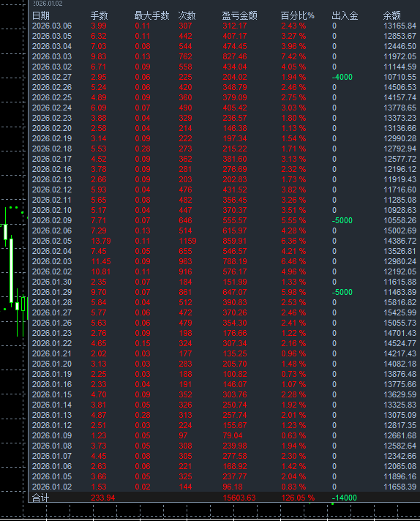
Task: Click balance value 13165.84
Action: pyautogui.click(x=400, y=26)
